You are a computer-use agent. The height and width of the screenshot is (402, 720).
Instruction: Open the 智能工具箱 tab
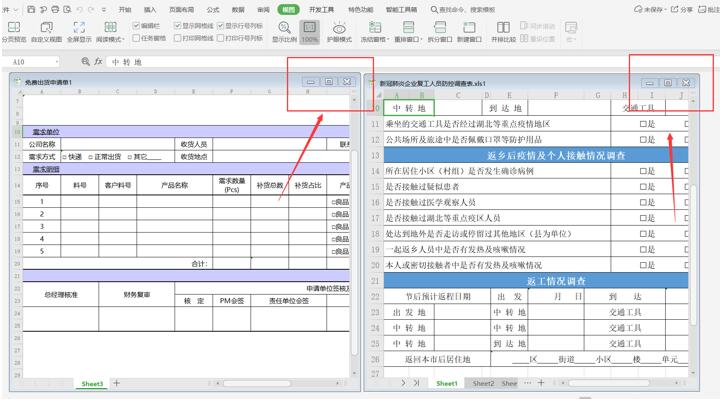pyautogui.click(x=401, y=9)
